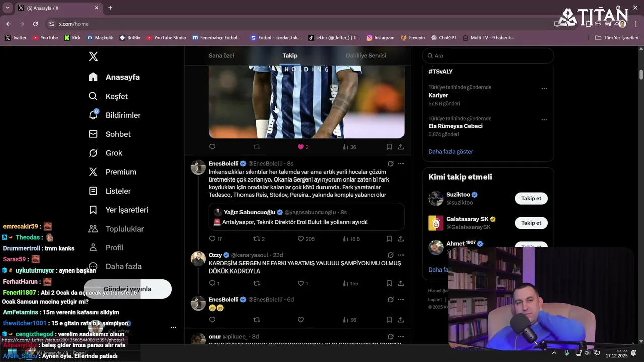This screenshot has height=362, width=644.
Task: Reload the page
Action: pyautogui.click(x=35, y=24)
